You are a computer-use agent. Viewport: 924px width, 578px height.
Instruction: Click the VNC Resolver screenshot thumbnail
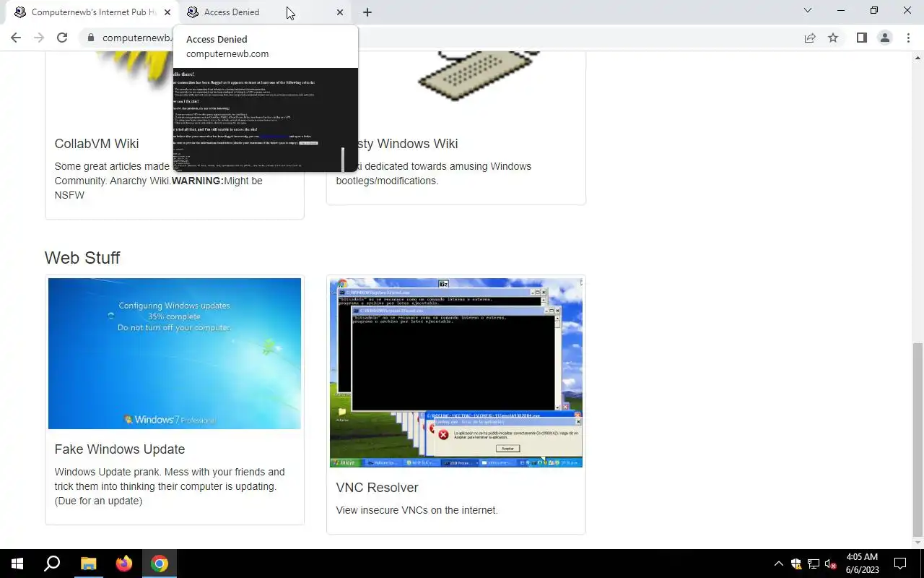[x=456, y=373]
